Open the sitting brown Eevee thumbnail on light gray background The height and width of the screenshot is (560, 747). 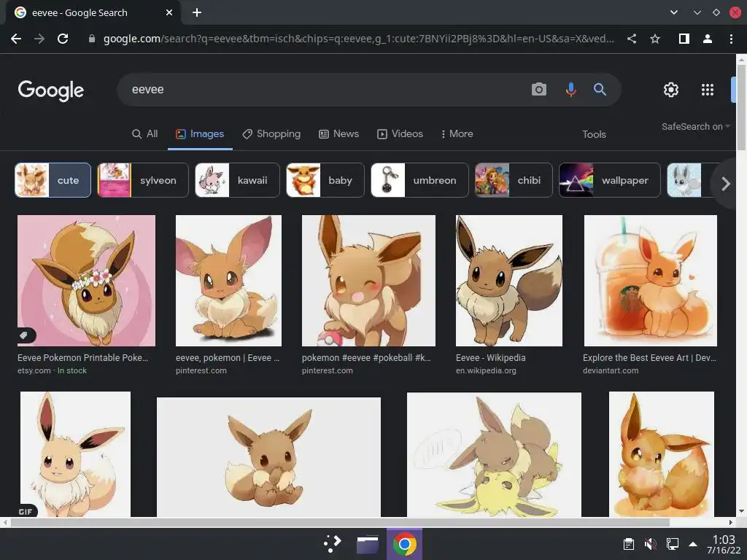pyautogui.click(x=268, y=457)
